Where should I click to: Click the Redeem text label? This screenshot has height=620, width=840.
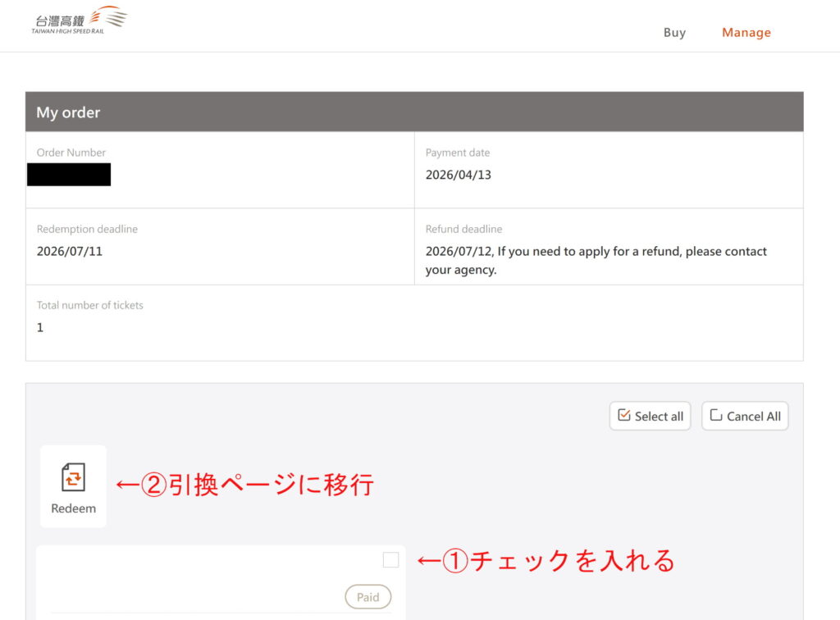coord(73,508)
